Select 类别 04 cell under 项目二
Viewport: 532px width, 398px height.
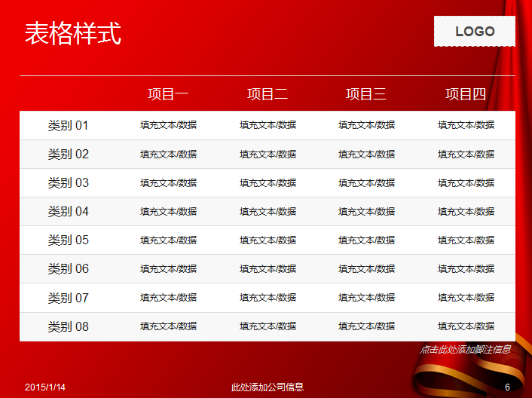point(268,212)
